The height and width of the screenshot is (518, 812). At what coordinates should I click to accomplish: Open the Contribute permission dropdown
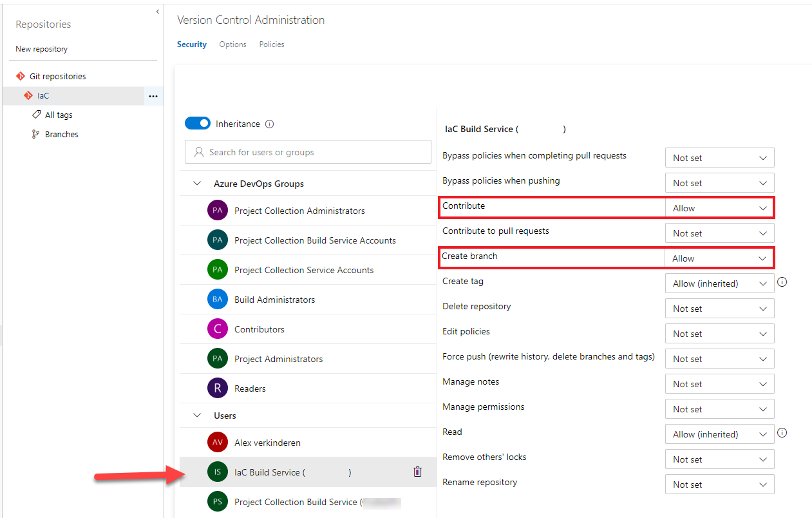(x=719, y=208)
